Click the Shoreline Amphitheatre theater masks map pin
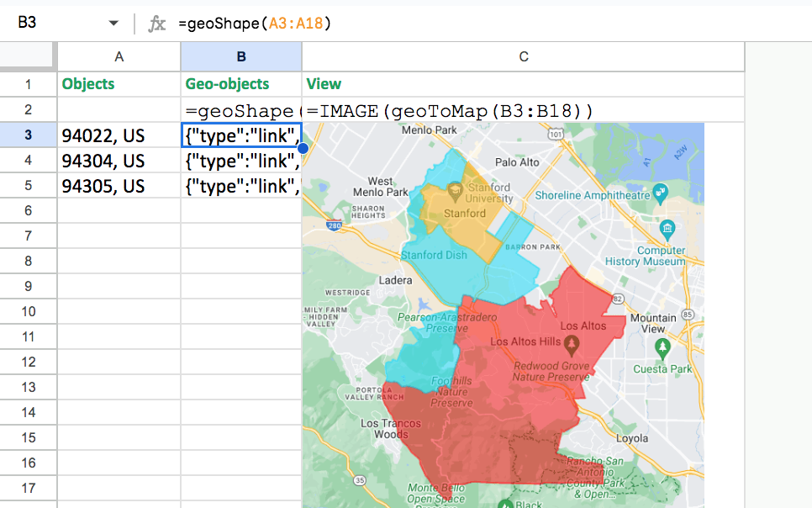Screen dimensions: 812x508 coord(661,192)
